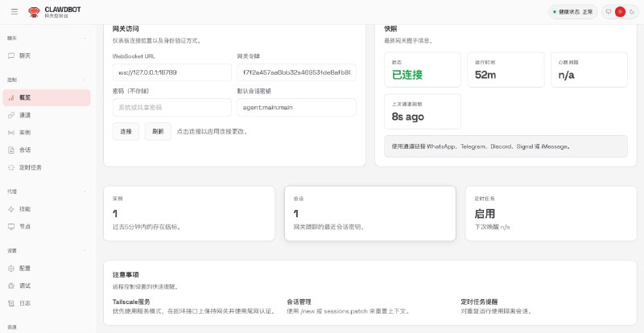Open the 通道 channels link icon
This screenshot has height=333, width=644.
tap(11, 115)
